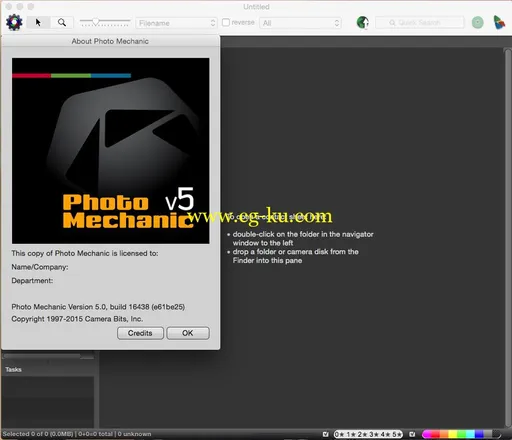The height and width of the screenshot is (440, 512).
Task: Click the Photo Mechanic gear logo icon
Action: 14,23
